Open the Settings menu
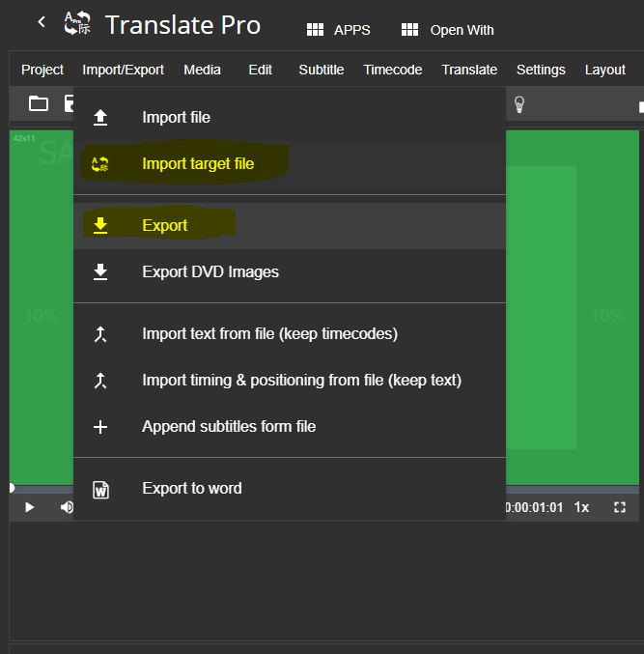 pyautogui.click(x=541, y=70)
